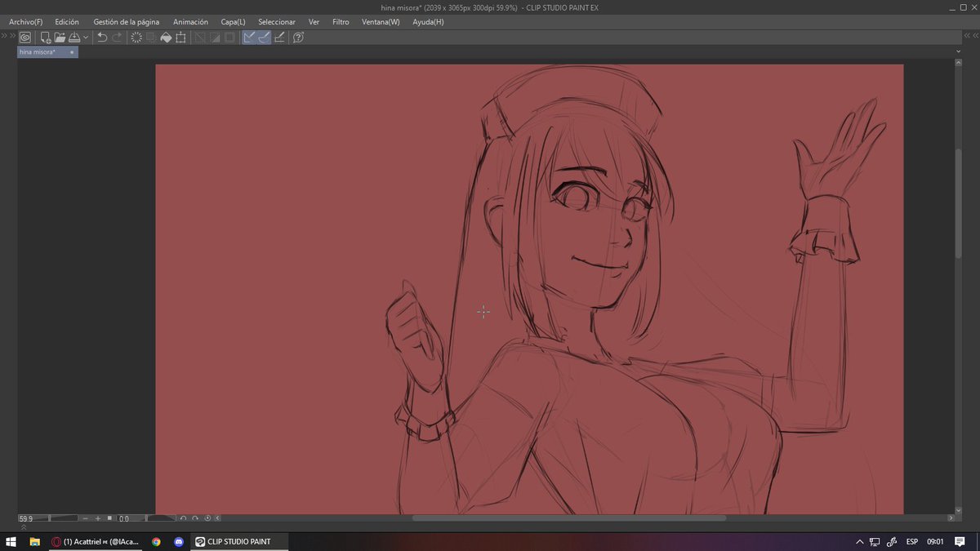Expand the collapsed left panel arrows
Screen dimensions: 980x551
[4, 36]
